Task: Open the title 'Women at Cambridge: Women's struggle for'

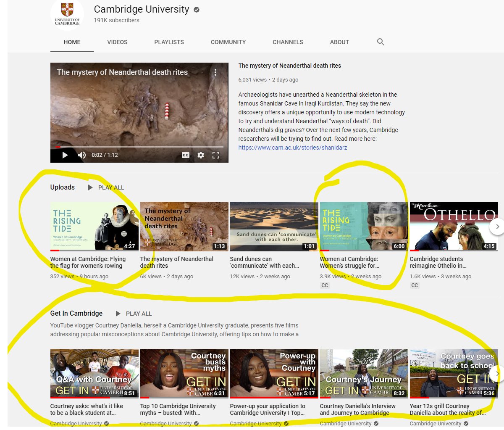Action: click(349, 262)
